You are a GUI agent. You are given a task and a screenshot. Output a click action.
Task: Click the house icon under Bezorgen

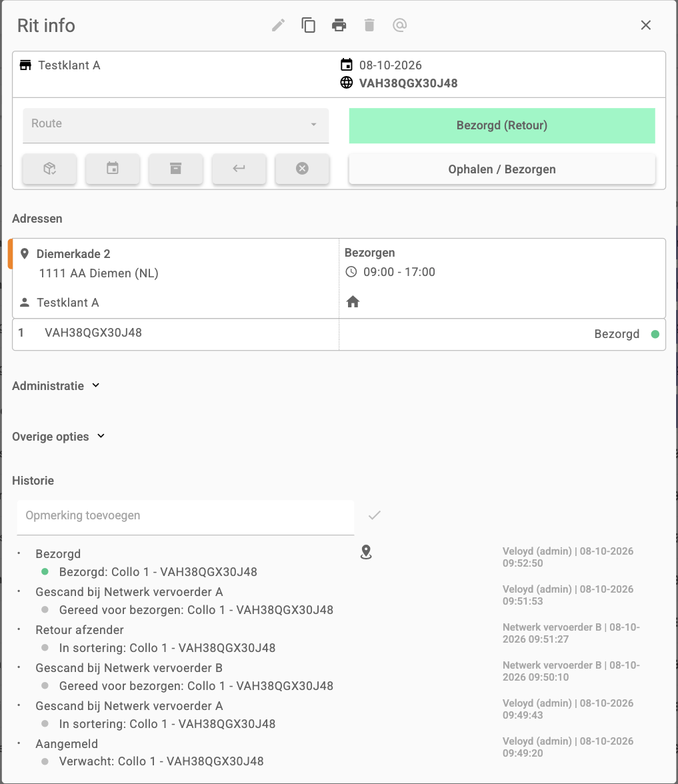tap(353, 301)
